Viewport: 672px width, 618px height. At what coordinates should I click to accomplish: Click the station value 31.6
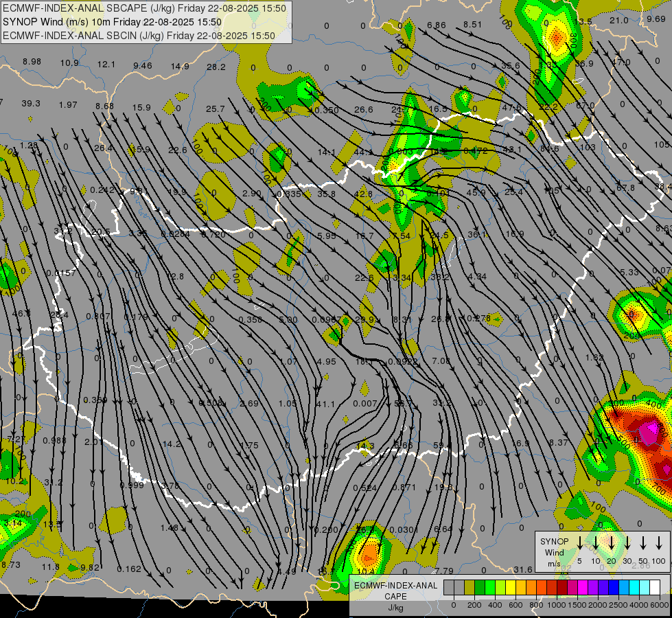pyautogui.click(x=523, y=569)
